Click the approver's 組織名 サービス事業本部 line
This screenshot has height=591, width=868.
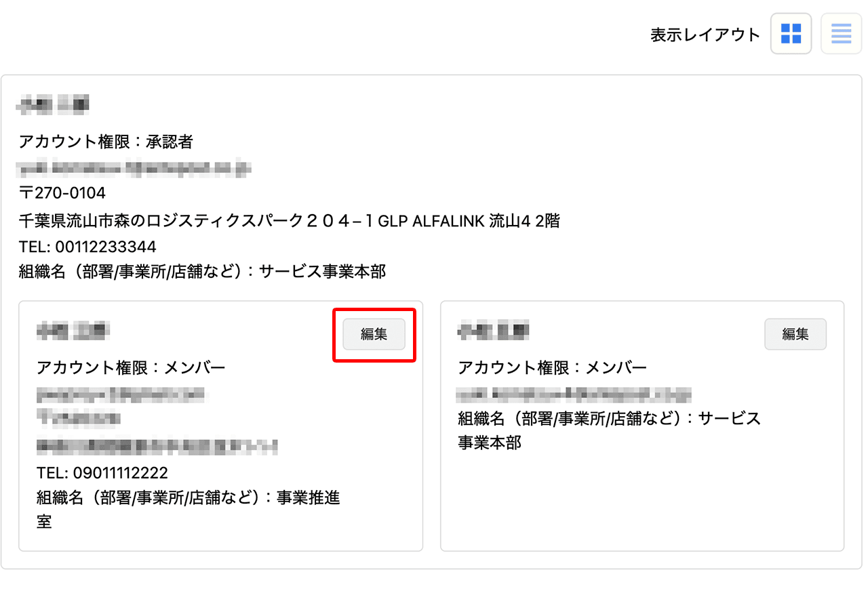click(x=202, y=272)
